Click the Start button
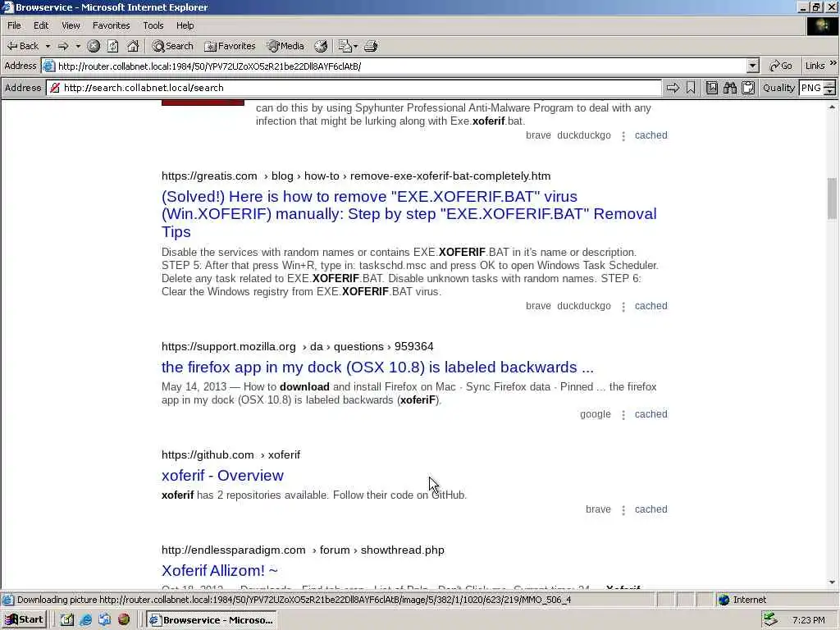840x630 pixels. tap(24, 620)
